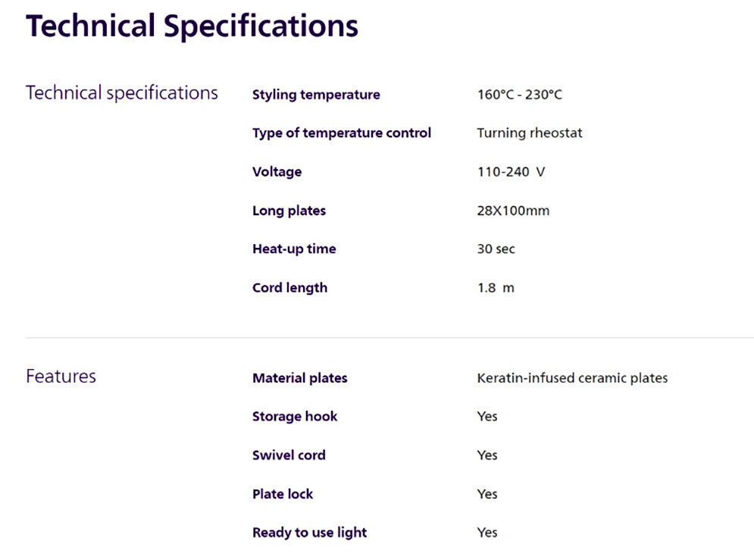The image size is (754, 560).
Task: Click the 30 sec value
Action: coord(496,249)
